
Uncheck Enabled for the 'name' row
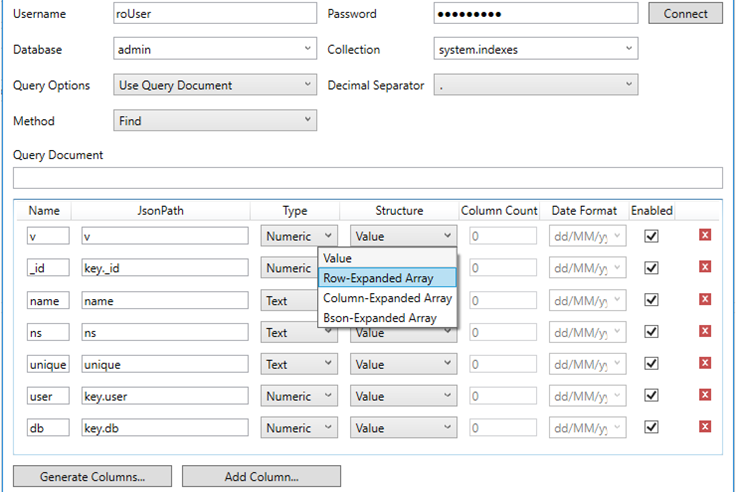pyautogui.click(x=652, y=300)
